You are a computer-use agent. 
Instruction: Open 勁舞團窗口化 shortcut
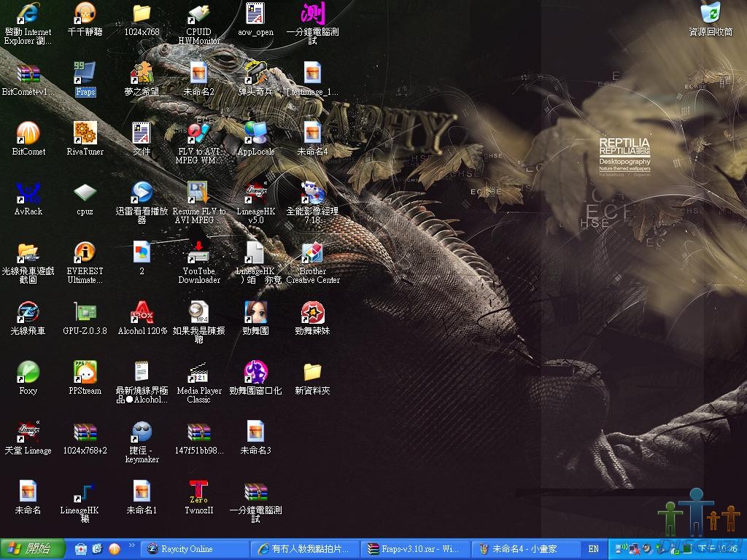click(x=255, y=372)
